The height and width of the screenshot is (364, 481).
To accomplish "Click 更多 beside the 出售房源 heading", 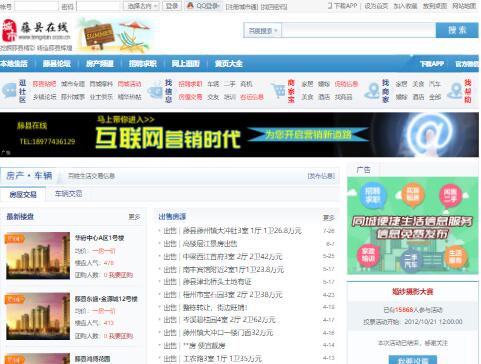I will 329,218.
